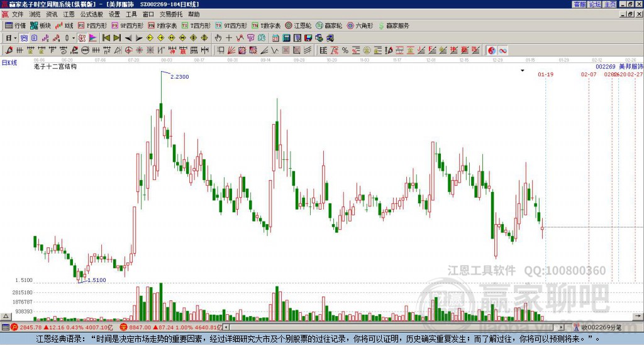Open the calendar icon
Image resolution: width=644 pixels, height=345 pixels.
(275, 38)
